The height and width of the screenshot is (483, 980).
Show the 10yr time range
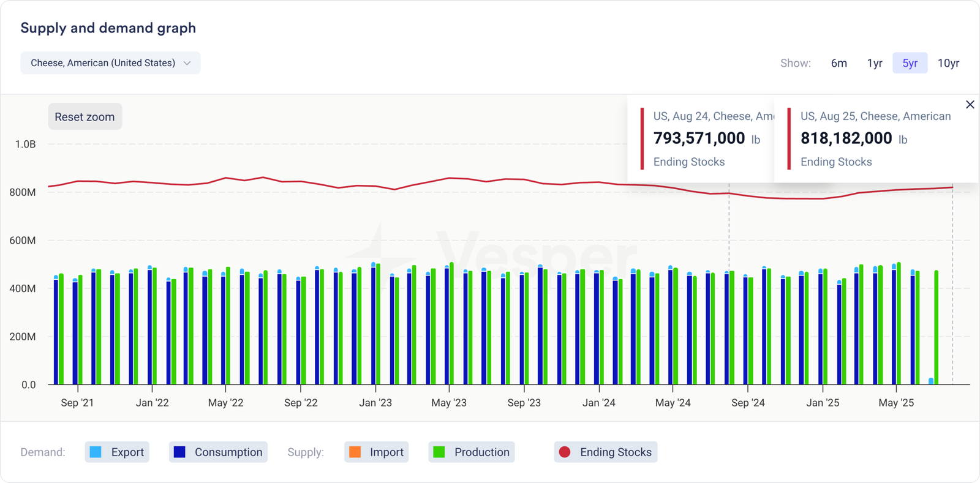(948, 63)
